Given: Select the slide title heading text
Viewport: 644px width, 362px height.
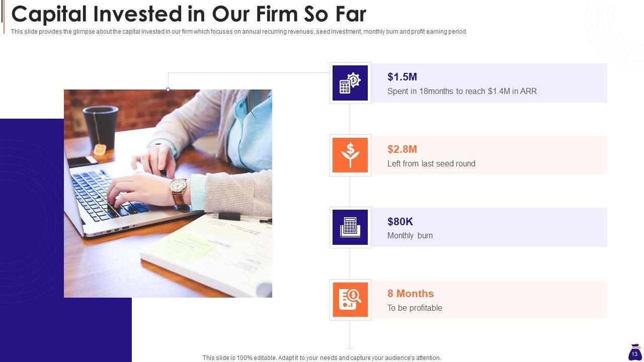Looking at the screenshot, I should pos(189,14).
